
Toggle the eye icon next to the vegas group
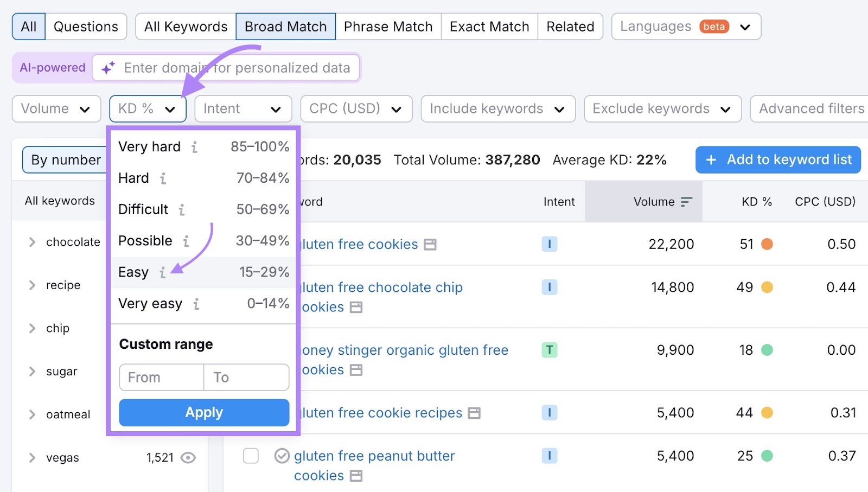coord(188,457)
